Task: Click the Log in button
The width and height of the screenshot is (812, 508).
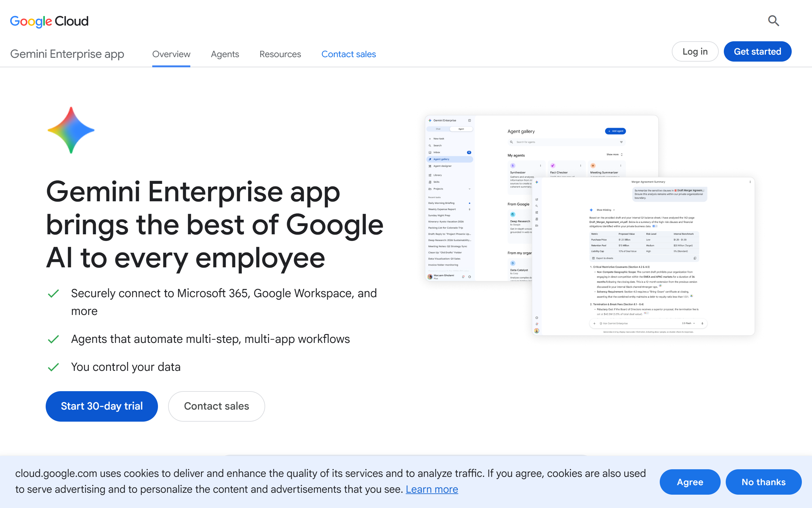Action: pos(695,51)
